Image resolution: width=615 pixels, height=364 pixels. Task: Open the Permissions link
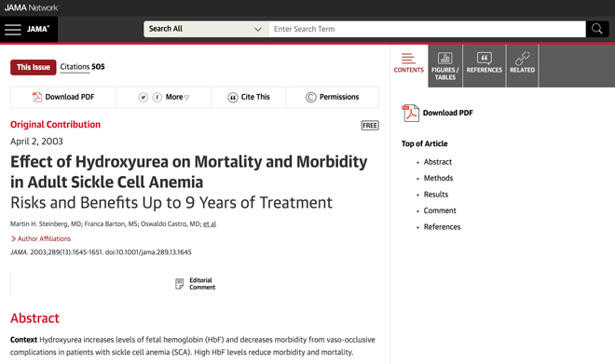point(333,97)
